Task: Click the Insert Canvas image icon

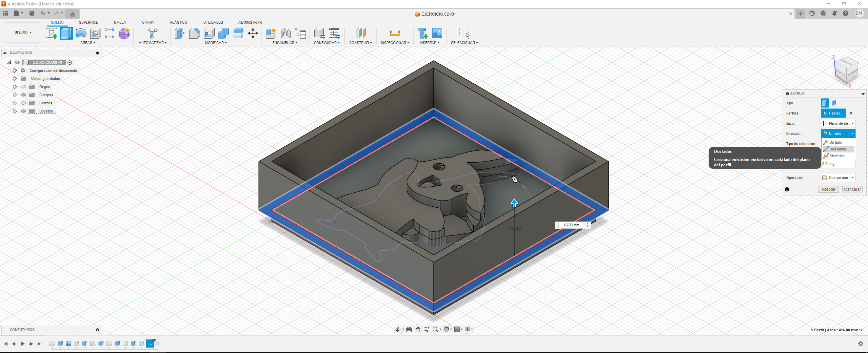Action: click(437, 33)
